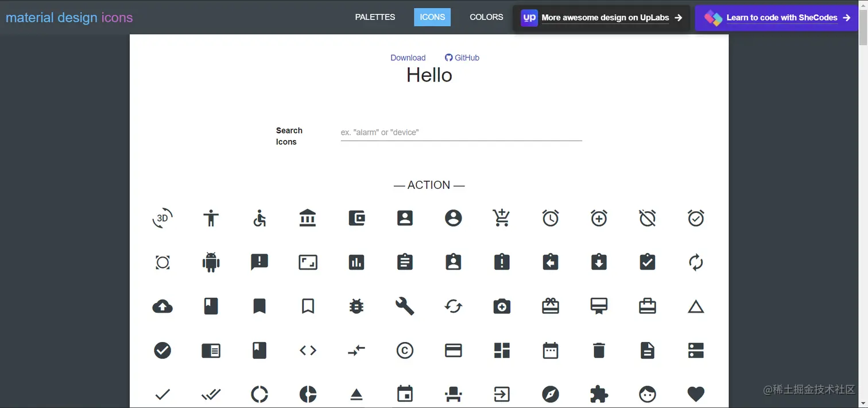Choose the heart favorite icon
Viewport: 868px width, 408px height.
pos(696,394)
